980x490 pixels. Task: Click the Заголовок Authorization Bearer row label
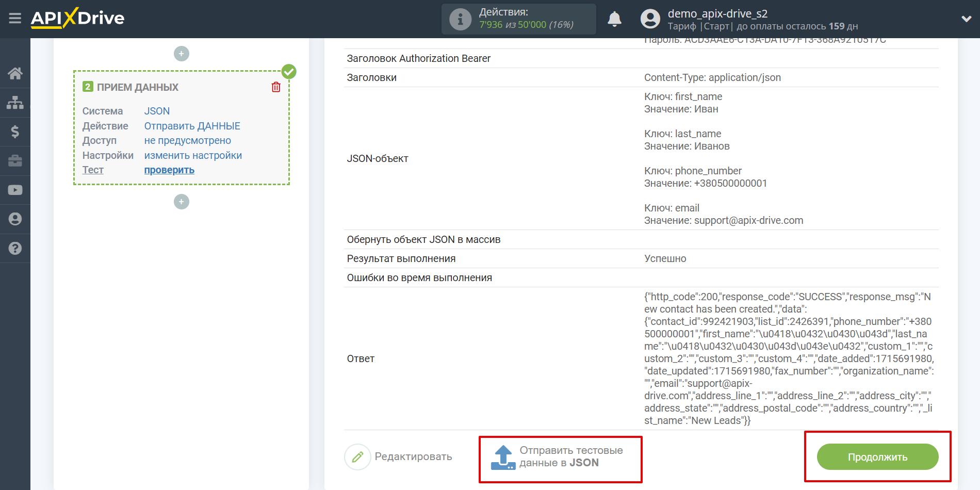click(x=418, y=58)
